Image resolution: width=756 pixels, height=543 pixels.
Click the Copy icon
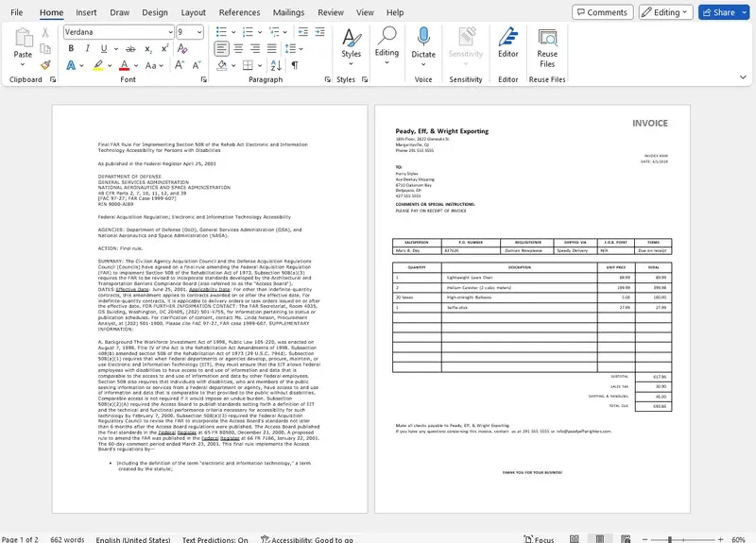point(45,49)
